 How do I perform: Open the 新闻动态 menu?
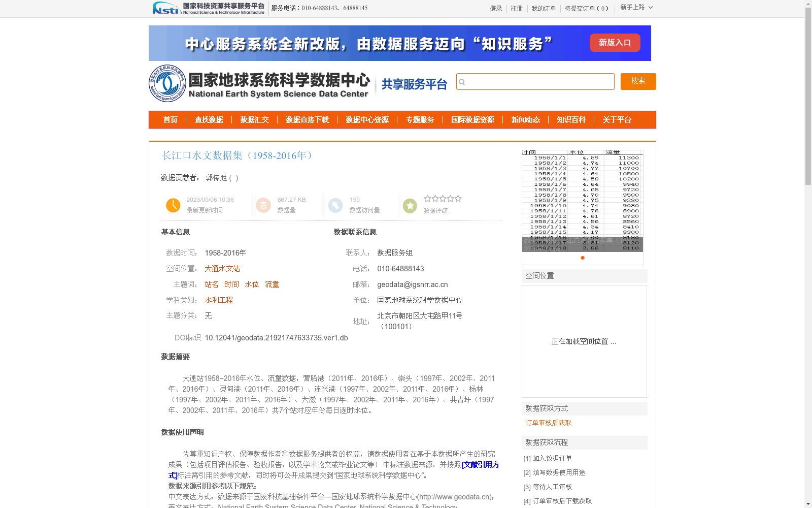point(526,120)
